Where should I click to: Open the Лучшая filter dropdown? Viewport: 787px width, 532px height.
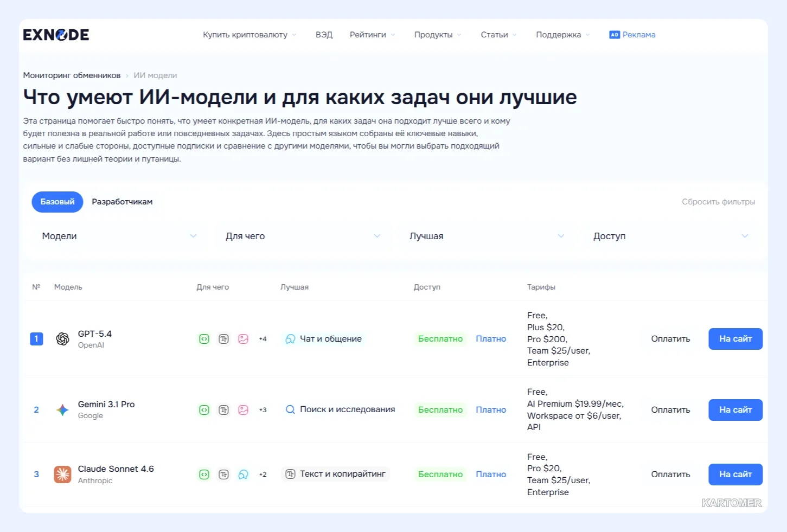click(487, 236)
